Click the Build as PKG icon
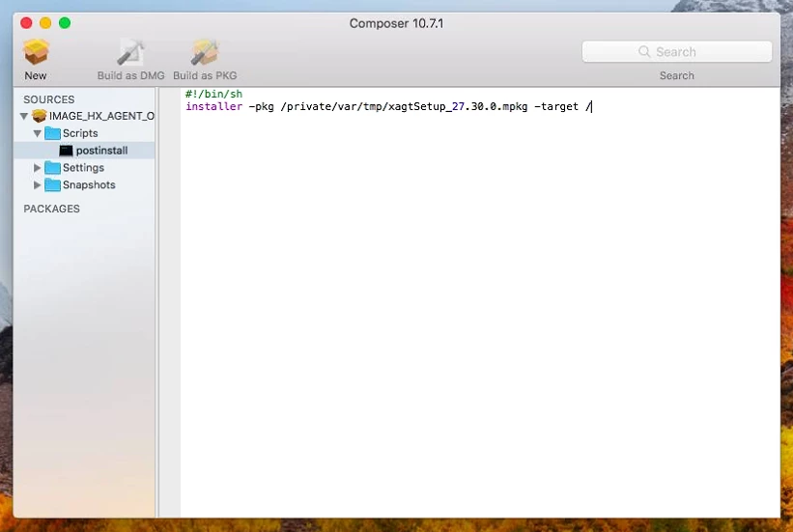Screen dimensions: 793x532 205,52
